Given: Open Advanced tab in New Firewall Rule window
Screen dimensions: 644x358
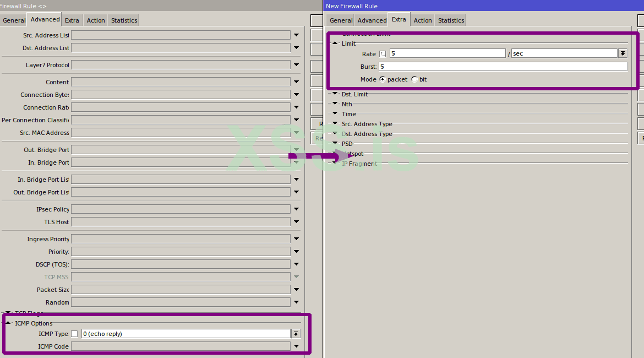Looking at the screenshot, I should pyautogui.click(x=372, y=20).
